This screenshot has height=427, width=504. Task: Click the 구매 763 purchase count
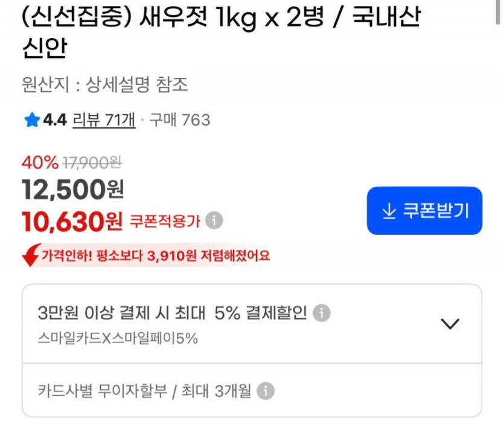180,120
